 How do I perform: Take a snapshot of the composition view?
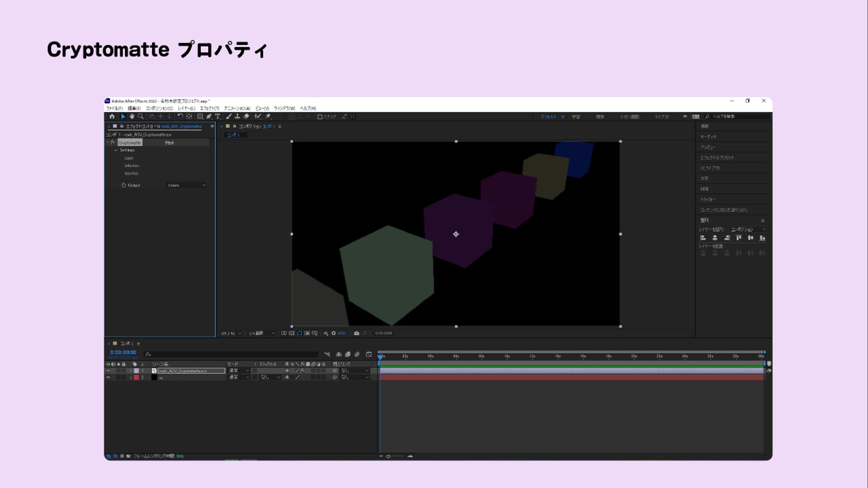pos(357,333)
